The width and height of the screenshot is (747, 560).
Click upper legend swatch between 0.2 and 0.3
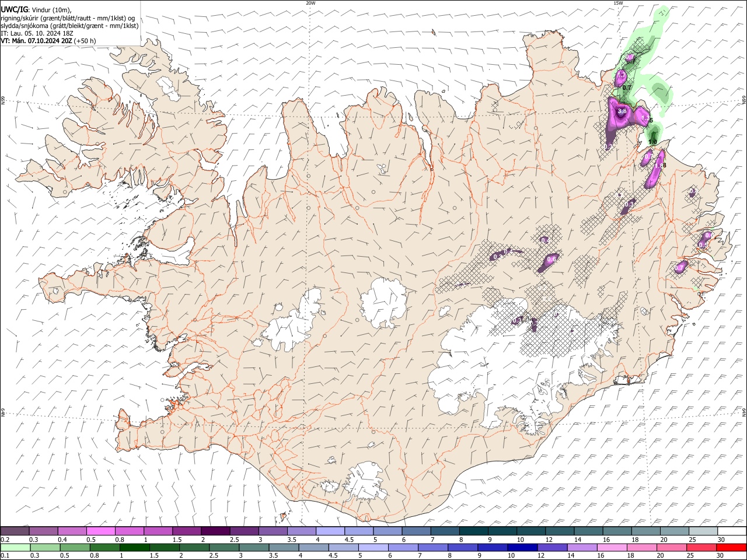(x=15, y=531)
